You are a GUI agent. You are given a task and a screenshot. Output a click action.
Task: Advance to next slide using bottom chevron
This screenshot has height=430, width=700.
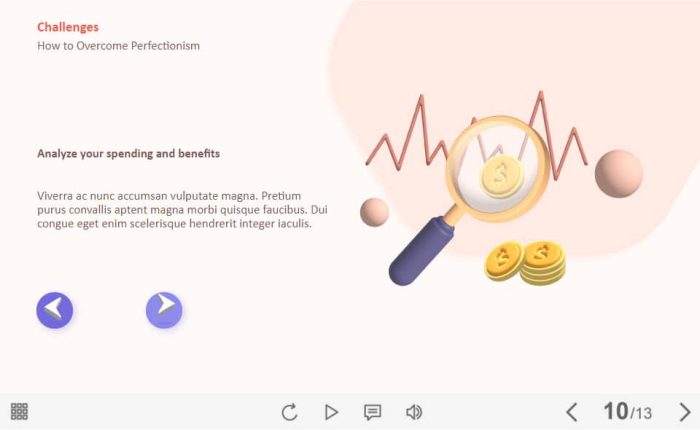(685, 412)
